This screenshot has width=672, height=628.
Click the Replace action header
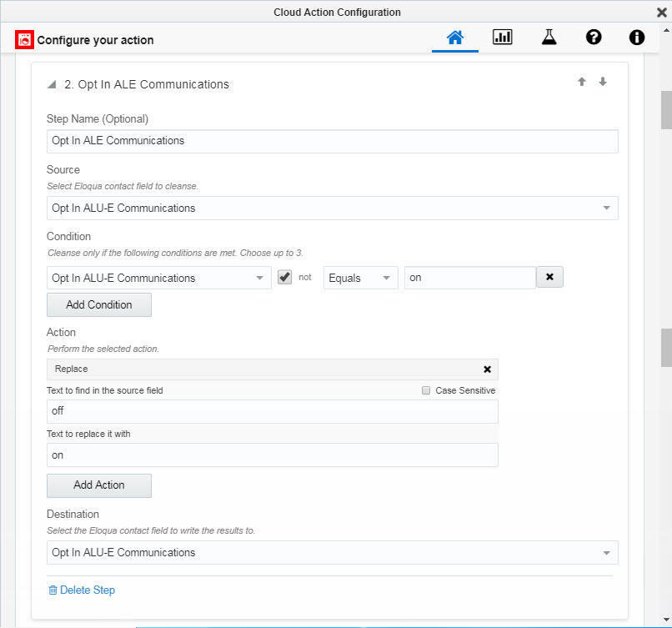click(272, 369)
